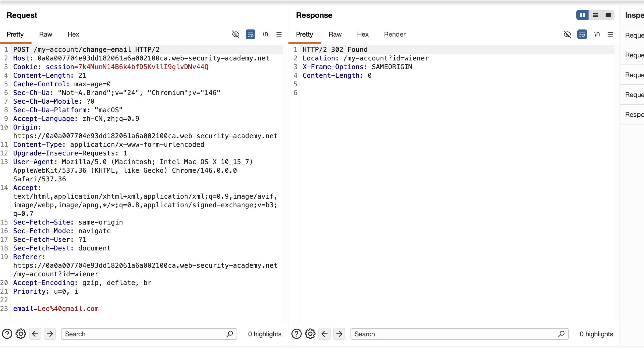Click magnifier icon in Request search box
This screenshot has width=644, height=349.
click(230, 334)
